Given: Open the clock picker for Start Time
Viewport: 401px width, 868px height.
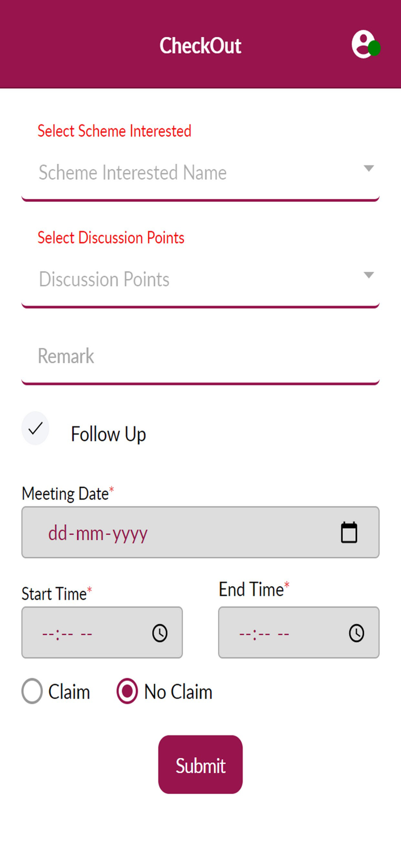Looking at the screenshot, I should [x=160, y=632].
